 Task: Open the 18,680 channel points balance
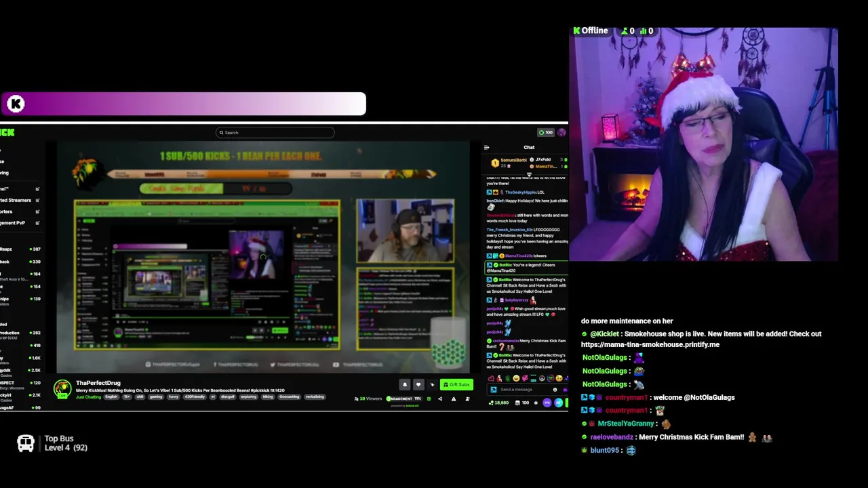[x=499, y=403]
